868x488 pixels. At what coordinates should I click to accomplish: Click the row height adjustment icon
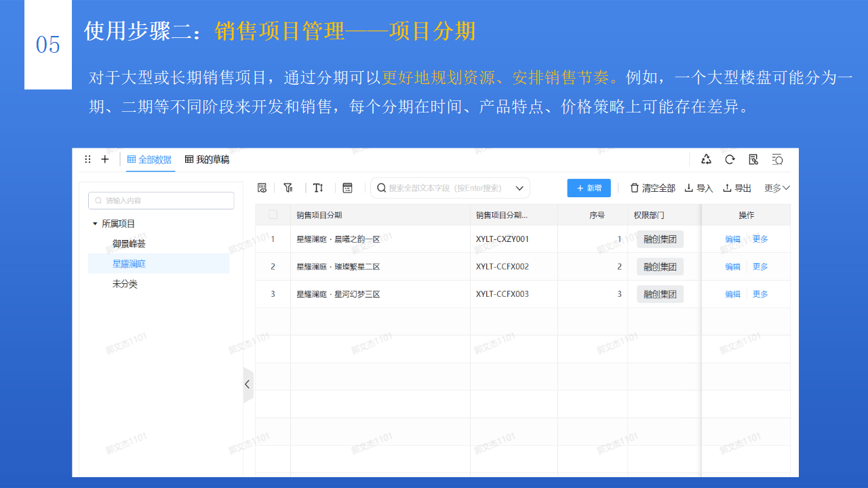click(x=318, y=188)
